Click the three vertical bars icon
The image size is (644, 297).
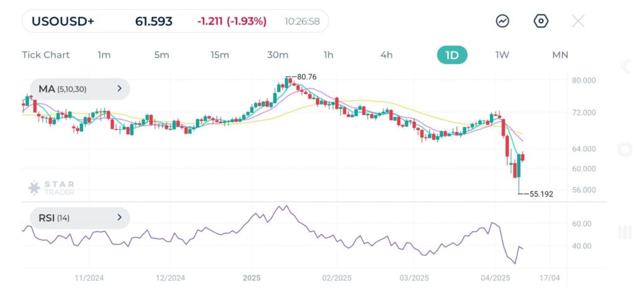[625, 233]
